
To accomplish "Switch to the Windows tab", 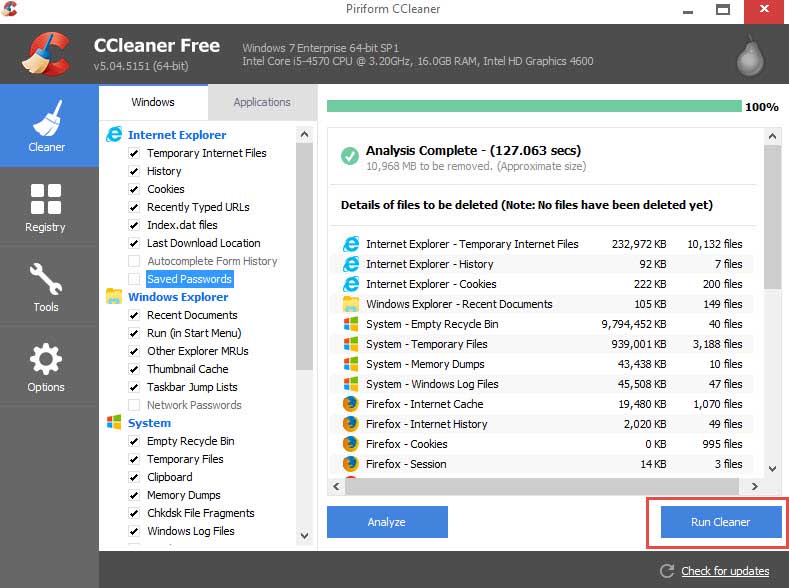I will [153, 102].
